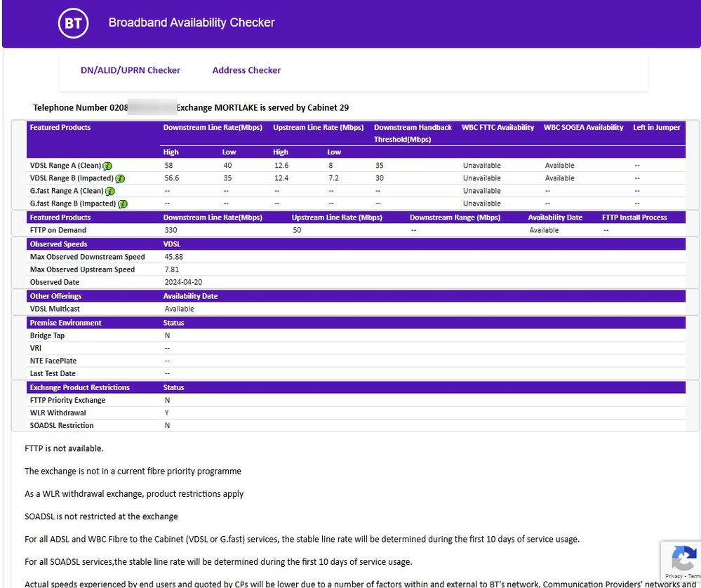Select the WLR Withdrawal row label
Viewport: 701px width, 588px height.
[x=58, y=413]
